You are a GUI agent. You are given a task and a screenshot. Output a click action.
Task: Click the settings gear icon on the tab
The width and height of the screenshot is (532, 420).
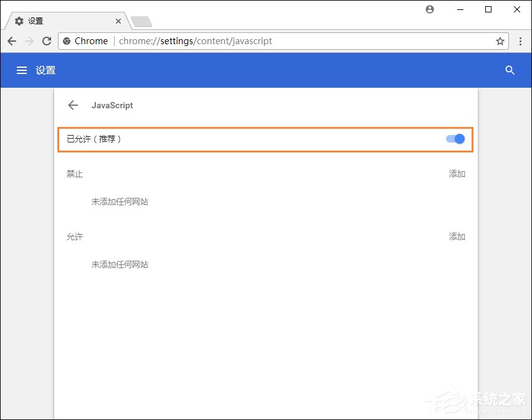(18, 21)
